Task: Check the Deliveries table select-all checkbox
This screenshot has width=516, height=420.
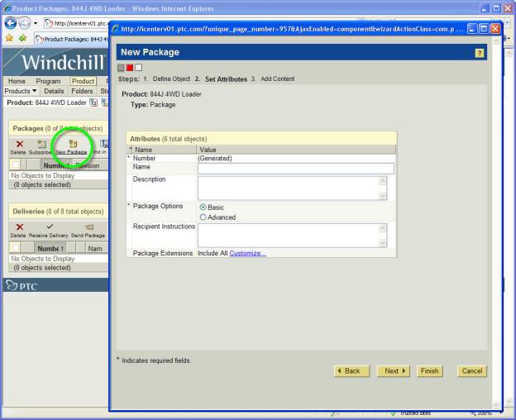Action: (16, 247)
